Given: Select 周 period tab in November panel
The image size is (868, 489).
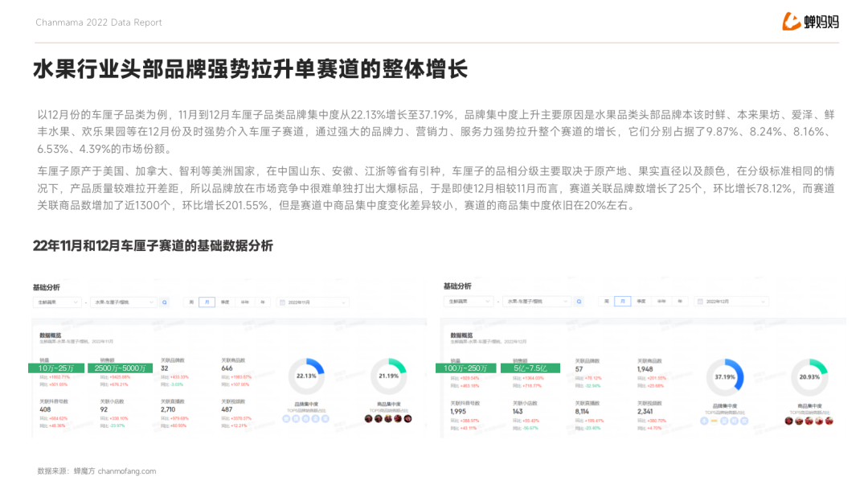Looking at the screenshot, I should [191, 302].
